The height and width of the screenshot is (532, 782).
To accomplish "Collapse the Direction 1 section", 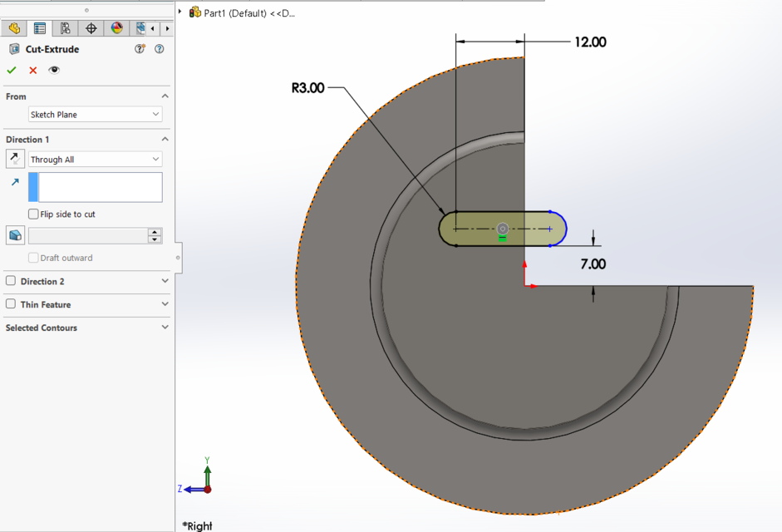I will (164, 139).
